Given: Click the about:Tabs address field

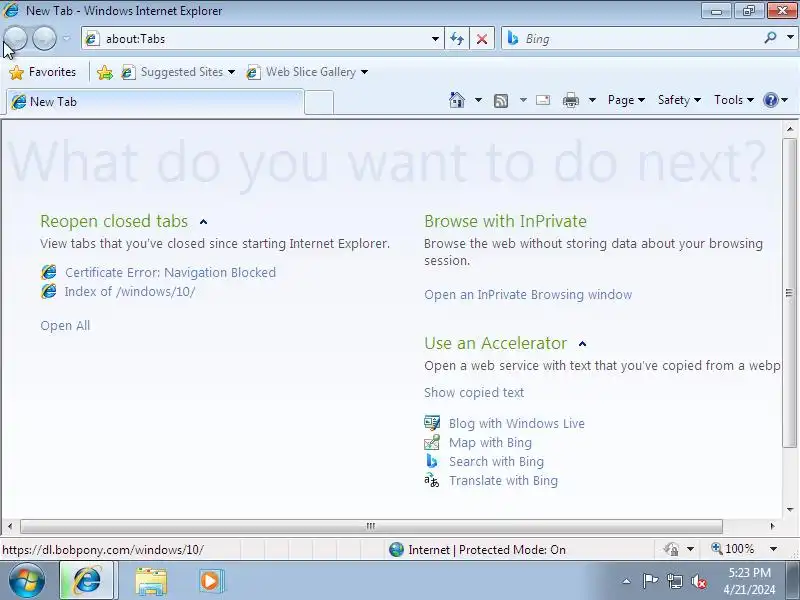Looking at the screenshot, I should click(x=265, y=39).
